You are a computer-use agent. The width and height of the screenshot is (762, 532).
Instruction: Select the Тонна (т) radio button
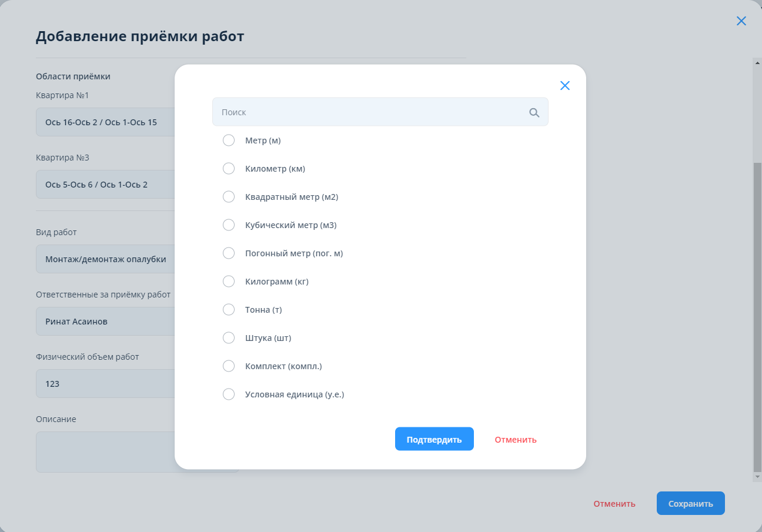[229, 310]
